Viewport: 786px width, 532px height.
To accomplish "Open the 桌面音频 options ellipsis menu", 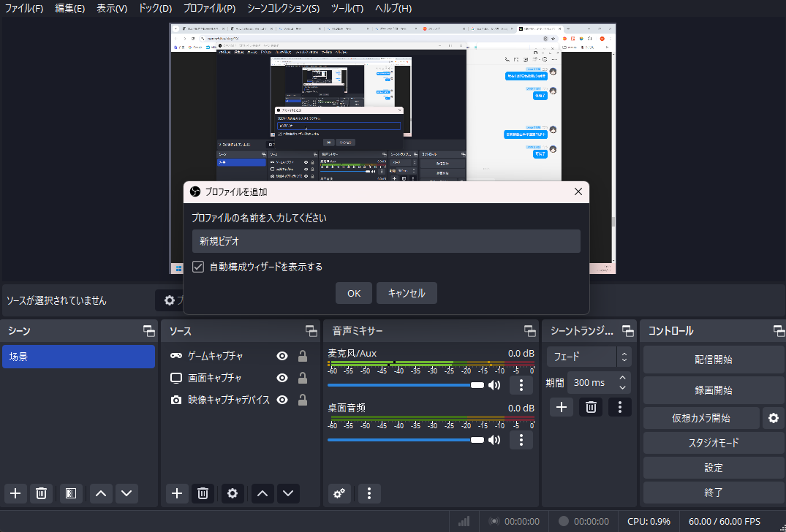I will point(521,439).
